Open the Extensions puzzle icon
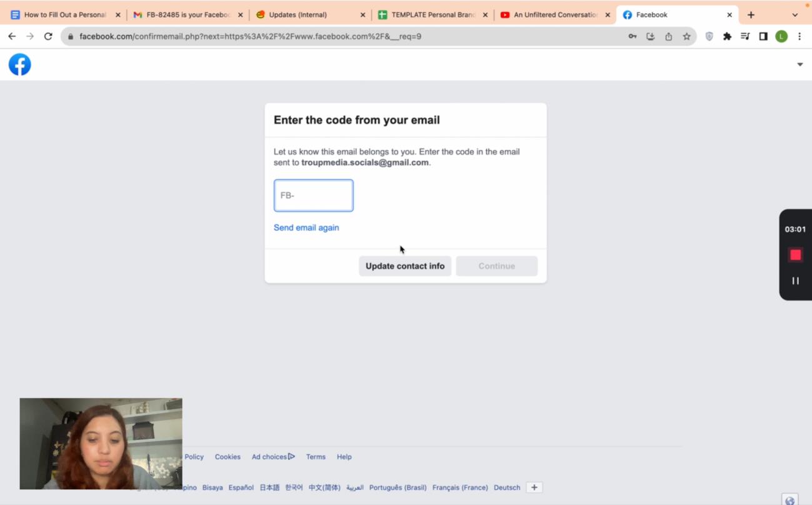The width and height of the screenshot is (812, 505). (727, 36)
